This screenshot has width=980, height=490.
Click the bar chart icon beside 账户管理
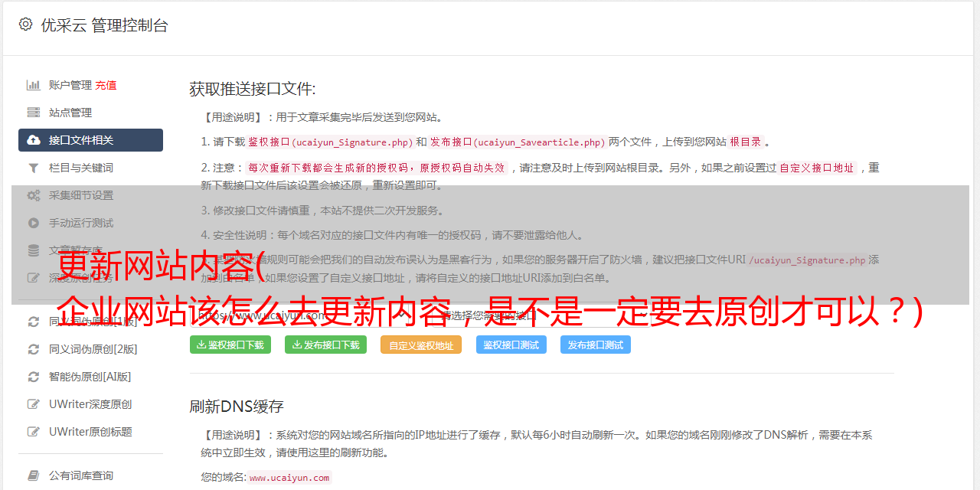pos(34,85)
